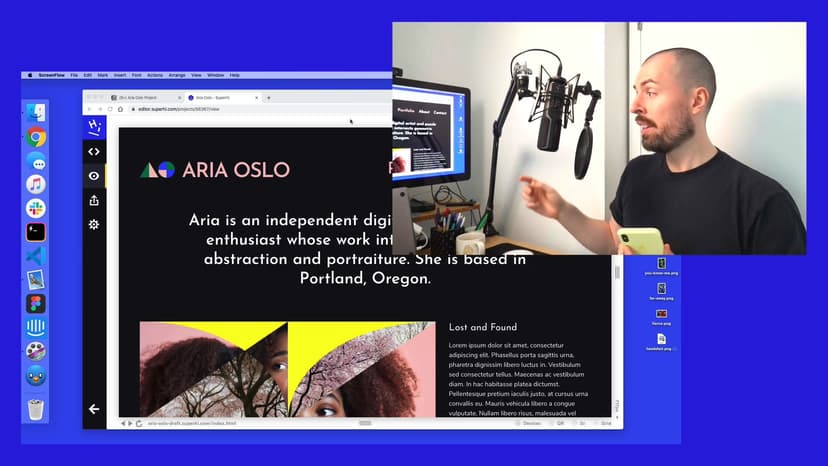
Task: Launch Figma from the dock
Action: (x=36, y=303)
